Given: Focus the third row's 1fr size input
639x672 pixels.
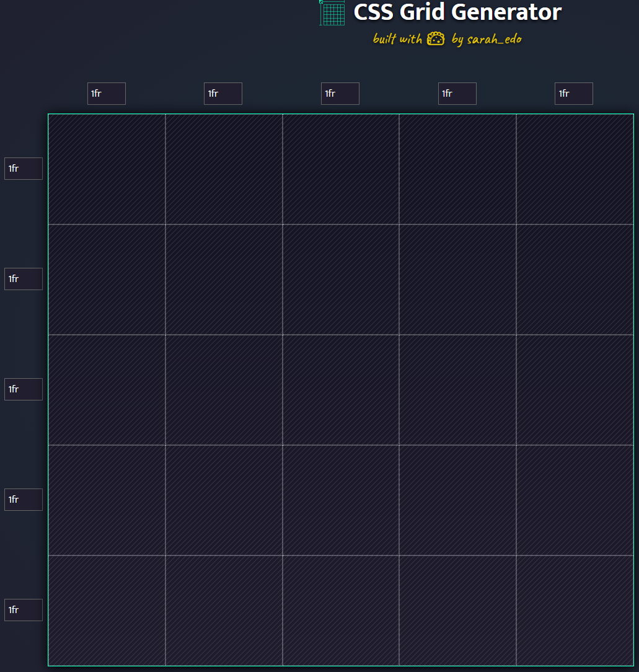Looking at the screenshot, I should tap(24, 389).
